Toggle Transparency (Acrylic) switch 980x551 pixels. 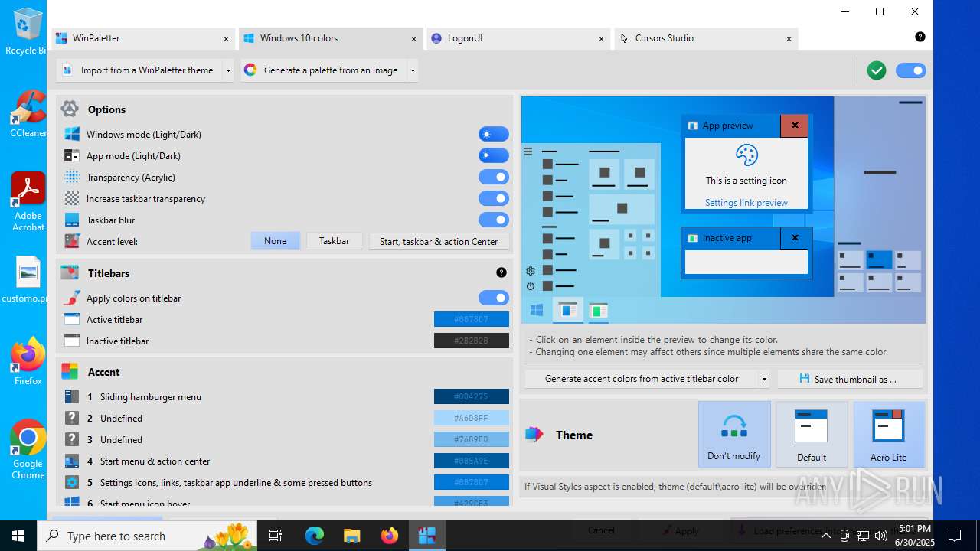(x=494, y=177)
